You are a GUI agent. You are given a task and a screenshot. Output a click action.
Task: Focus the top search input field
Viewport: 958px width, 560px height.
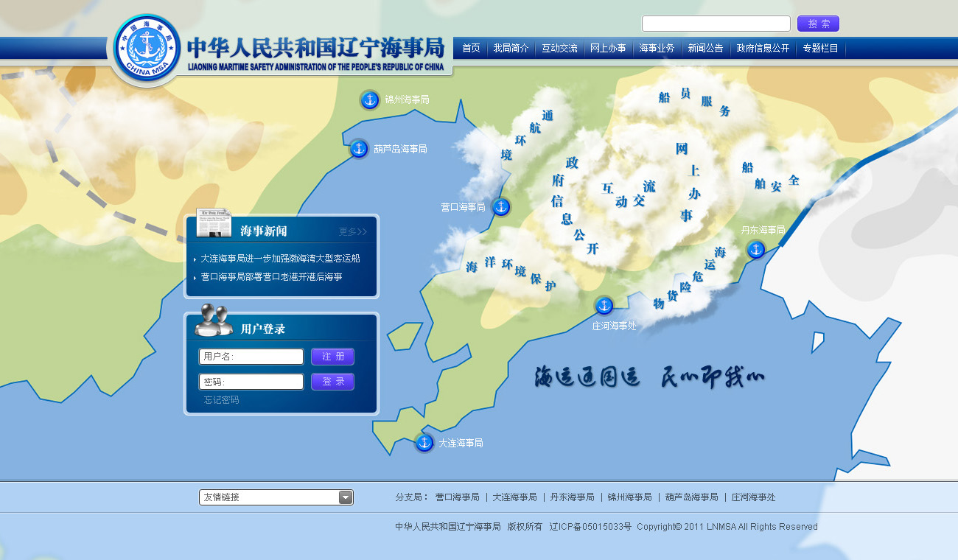[716, 24]
